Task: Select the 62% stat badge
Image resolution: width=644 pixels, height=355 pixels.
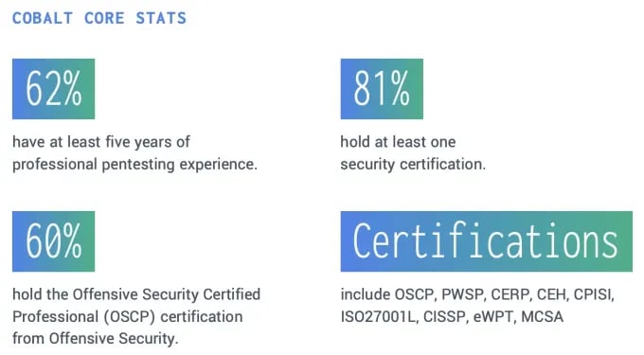Action: 53,89
